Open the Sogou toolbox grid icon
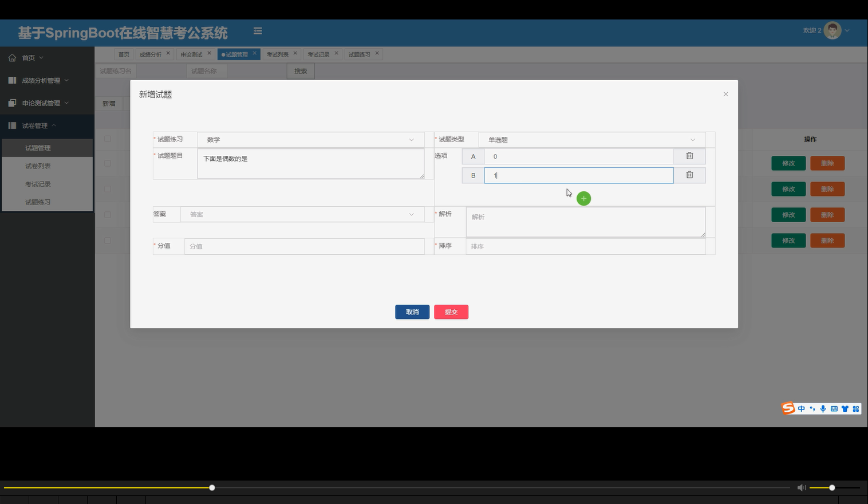Screen dimensions: 868x504 pyautogui.click(x=855, y=408)
